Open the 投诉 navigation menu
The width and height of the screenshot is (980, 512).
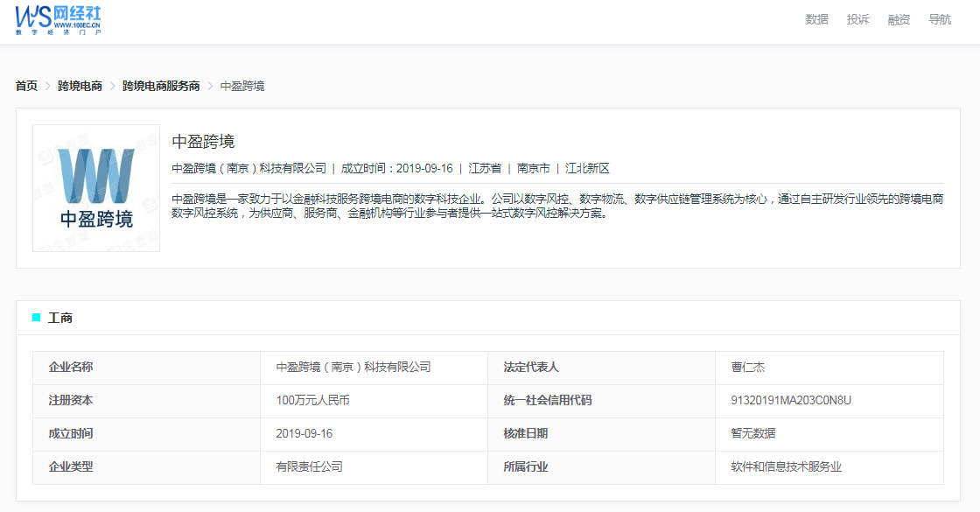click(x=857, y=19)
